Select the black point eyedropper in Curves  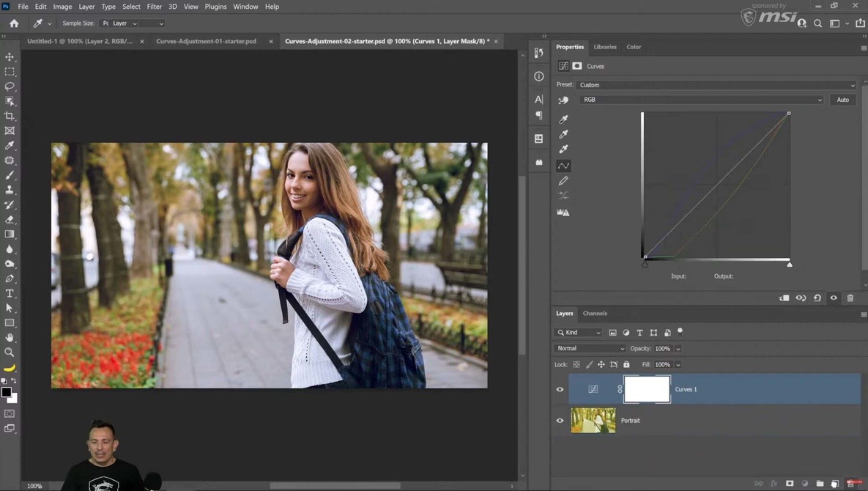point(563,119)
